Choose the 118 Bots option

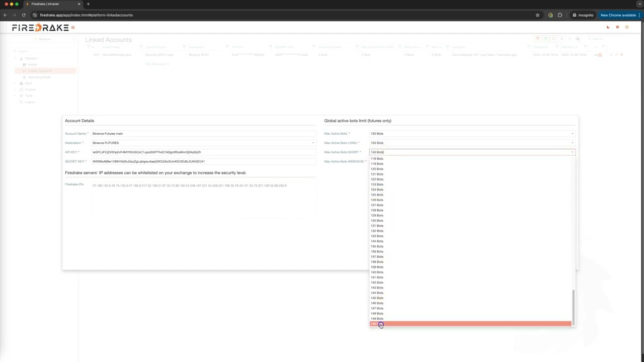click(x=470, y=158)
